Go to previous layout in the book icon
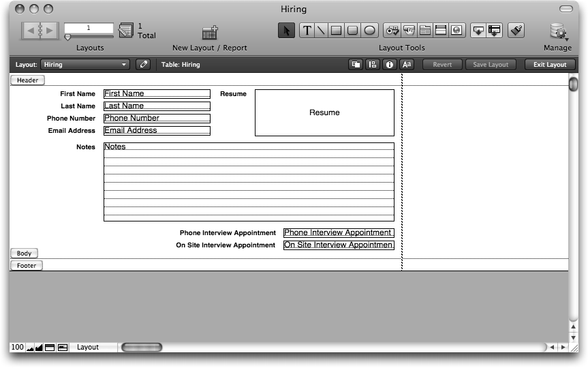Viewport: 588px width, 368px height. 31,31
